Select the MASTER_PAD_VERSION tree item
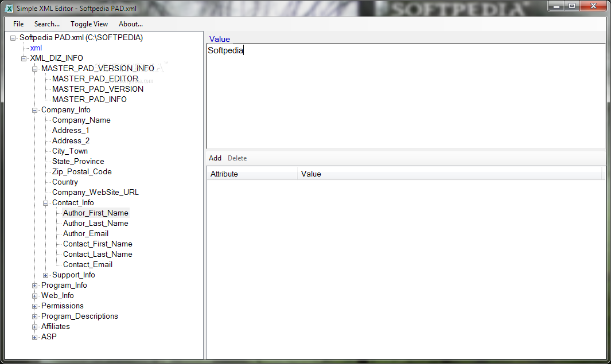The image size is (611, 364). [98, 89]
